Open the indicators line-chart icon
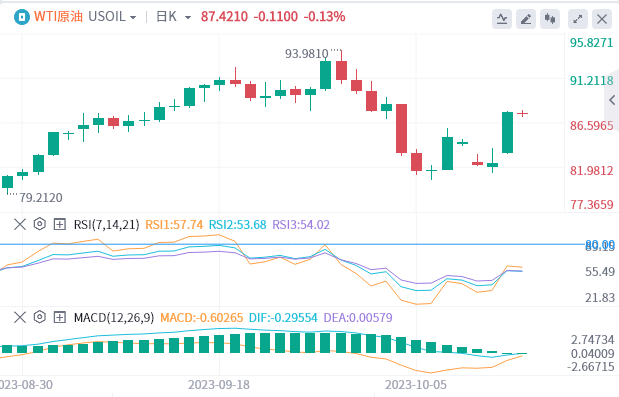The width and height of the screenshot is (619, 397). coord(502,19)
